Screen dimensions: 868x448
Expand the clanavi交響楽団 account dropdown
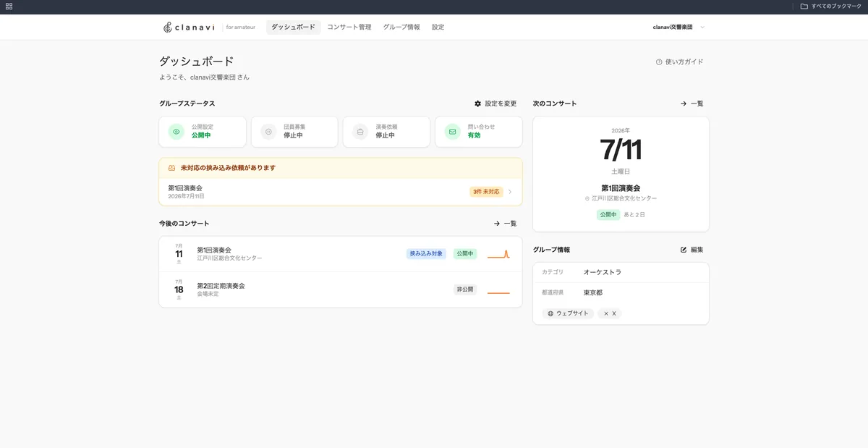click(x=678, y=27)
